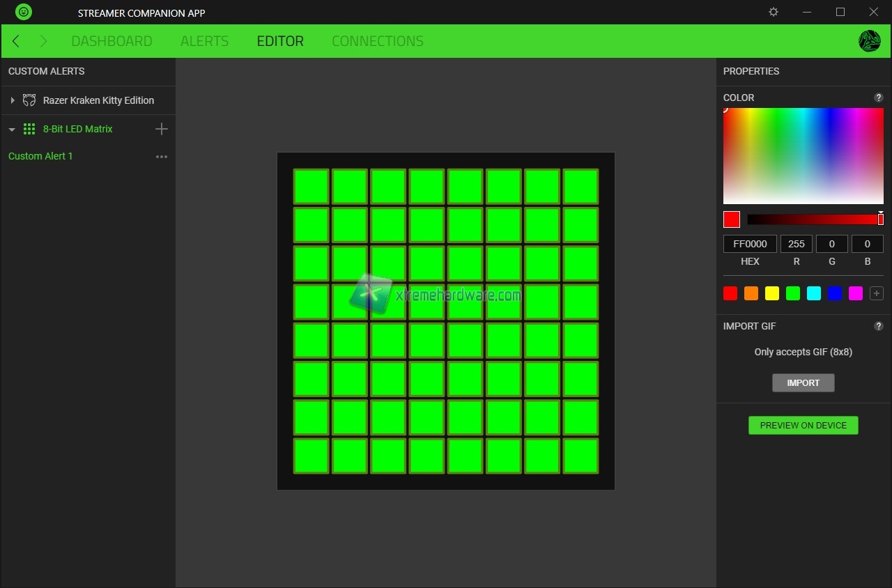Switch to the Dashboard tab
The image size is (892, 588).
(x=111, y=41)
